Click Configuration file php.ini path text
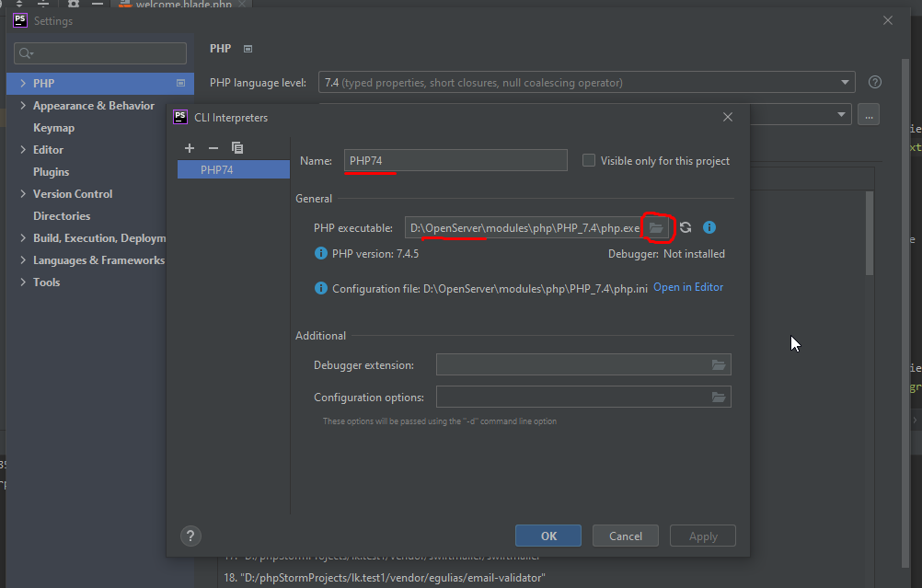Viewport: 922px width, 588px height. pyautogui.click(x=490, y=289)
